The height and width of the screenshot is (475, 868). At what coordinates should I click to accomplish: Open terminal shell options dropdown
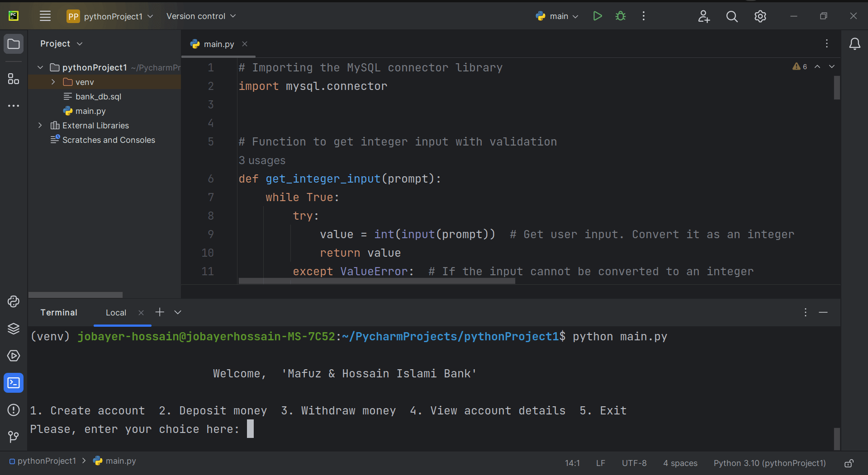coord(178,312)
